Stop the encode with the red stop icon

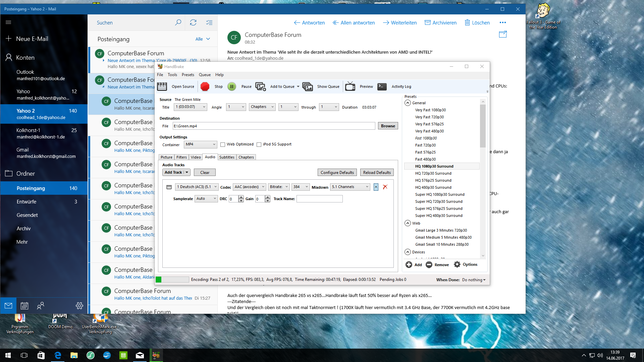[205, 86]
